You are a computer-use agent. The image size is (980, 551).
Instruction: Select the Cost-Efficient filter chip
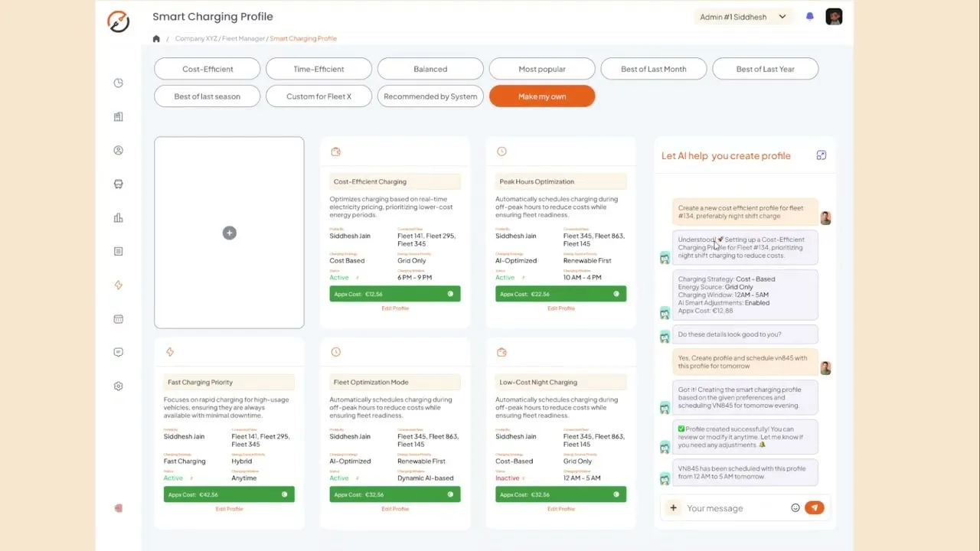pos(207,69)
